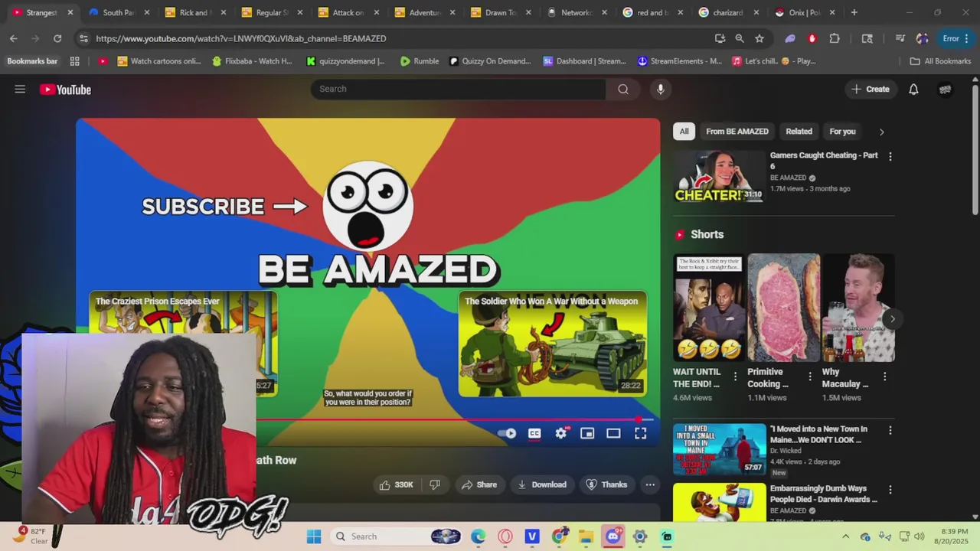The width and height of the screenshot is (980, 551).
Task: Open the YouTube guide hamburger menu
Action: [20, 90]
